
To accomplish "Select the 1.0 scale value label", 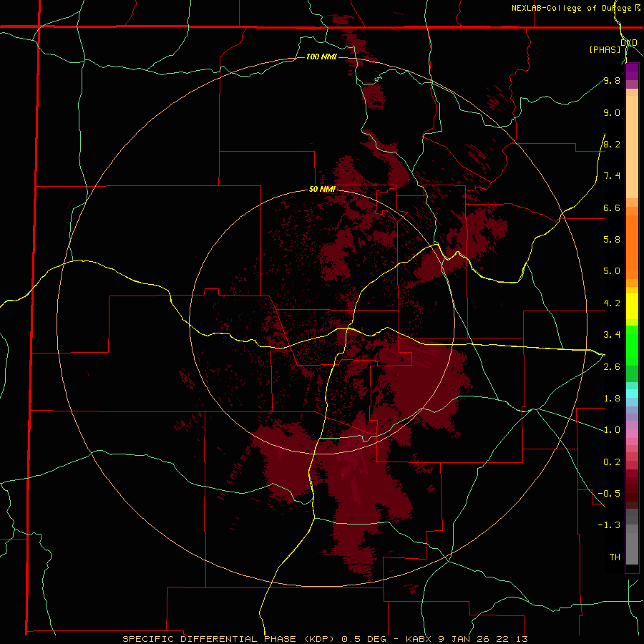I will point(612,430).
